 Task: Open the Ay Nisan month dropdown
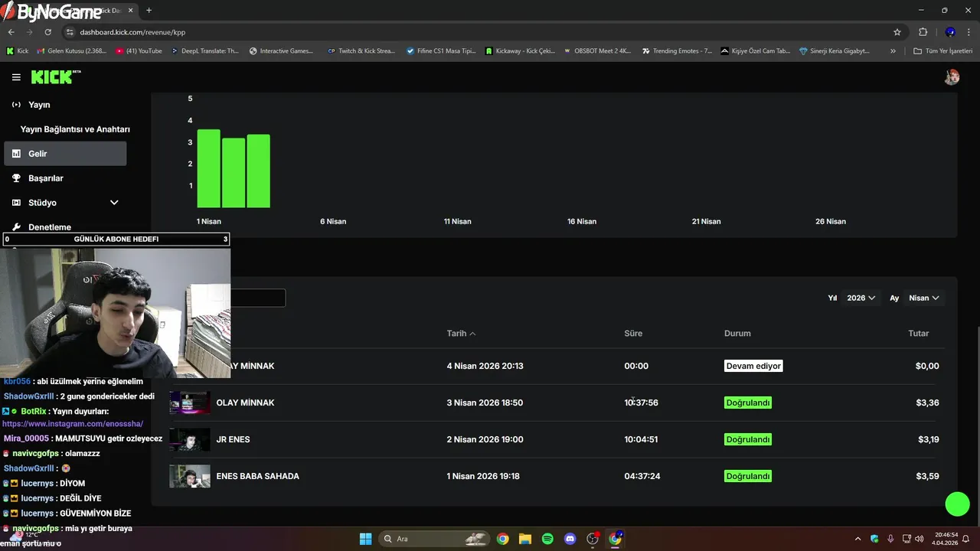[x=924, y=298]
